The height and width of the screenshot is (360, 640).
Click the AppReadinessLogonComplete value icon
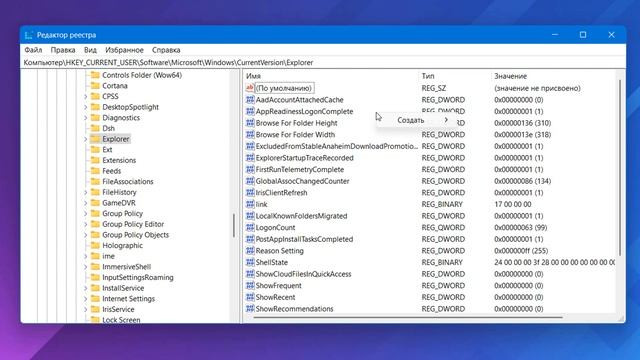250,111
